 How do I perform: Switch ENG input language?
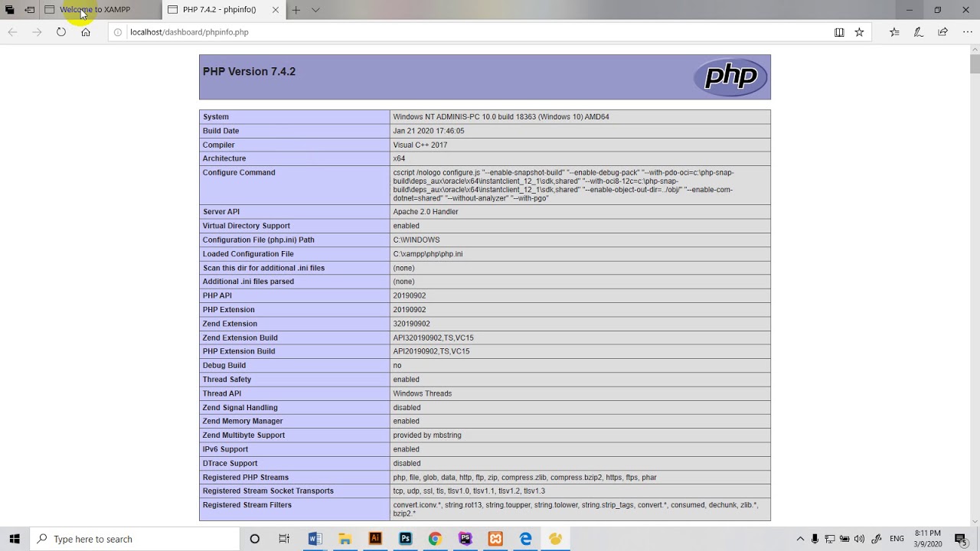coord(897,539)
